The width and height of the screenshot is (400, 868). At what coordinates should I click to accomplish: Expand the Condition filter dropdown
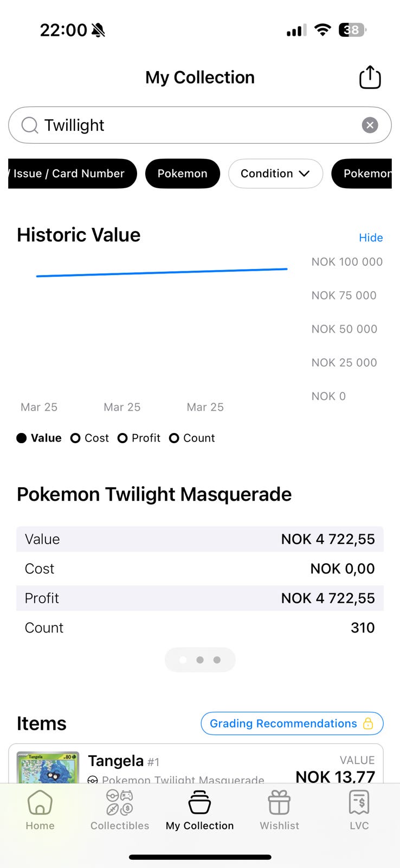click(275, 174)
